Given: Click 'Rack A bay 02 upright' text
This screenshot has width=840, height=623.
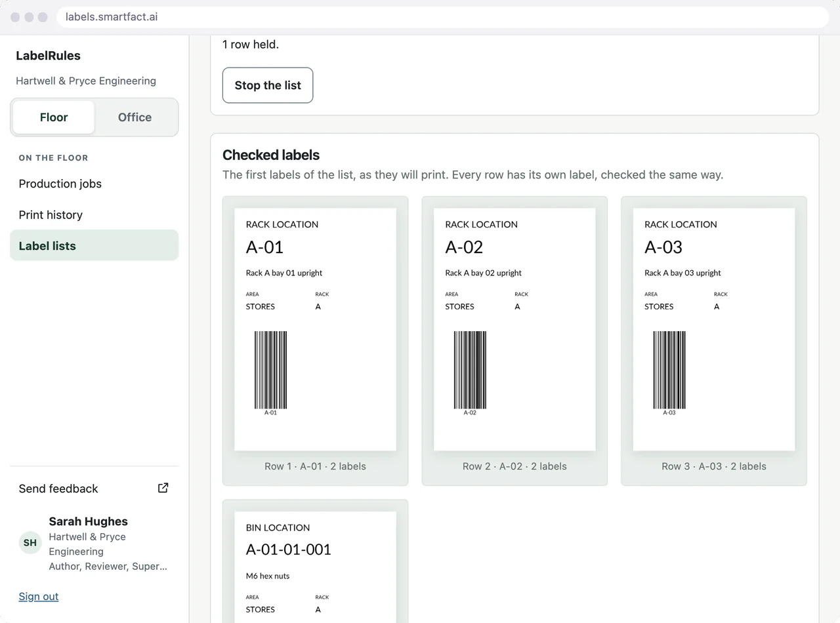Looking at the screenshot, I should (484, 273).
